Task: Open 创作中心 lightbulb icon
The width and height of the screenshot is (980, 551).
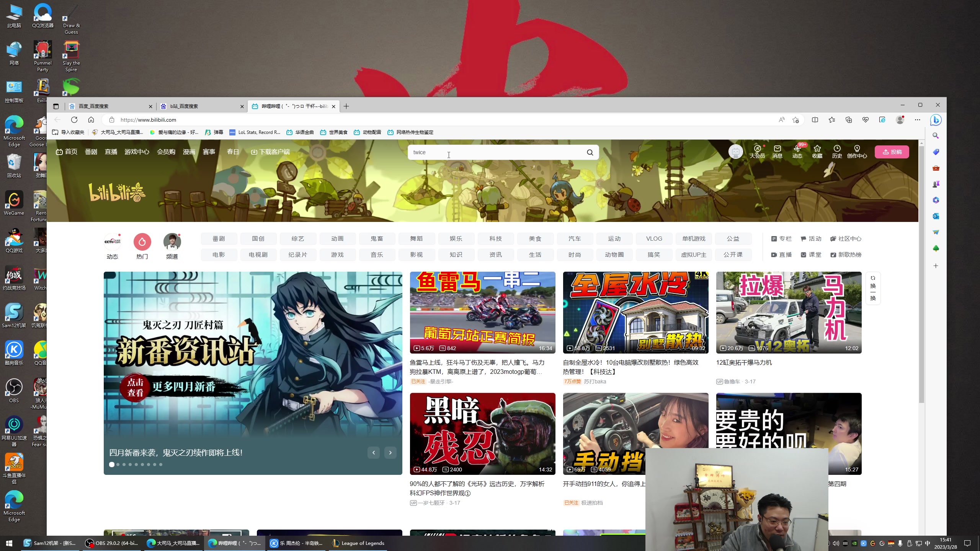Action: [x=857, y=152]
